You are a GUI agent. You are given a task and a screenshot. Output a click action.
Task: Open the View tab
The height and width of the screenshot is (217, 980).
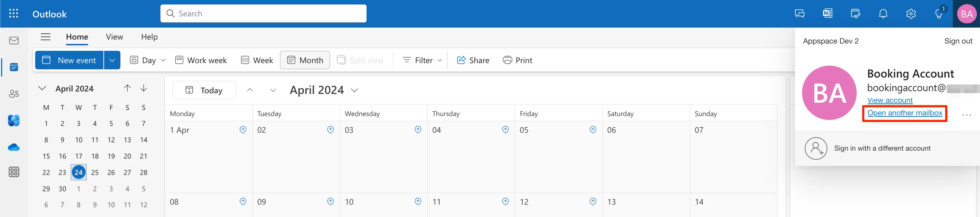tap(115, 37)
